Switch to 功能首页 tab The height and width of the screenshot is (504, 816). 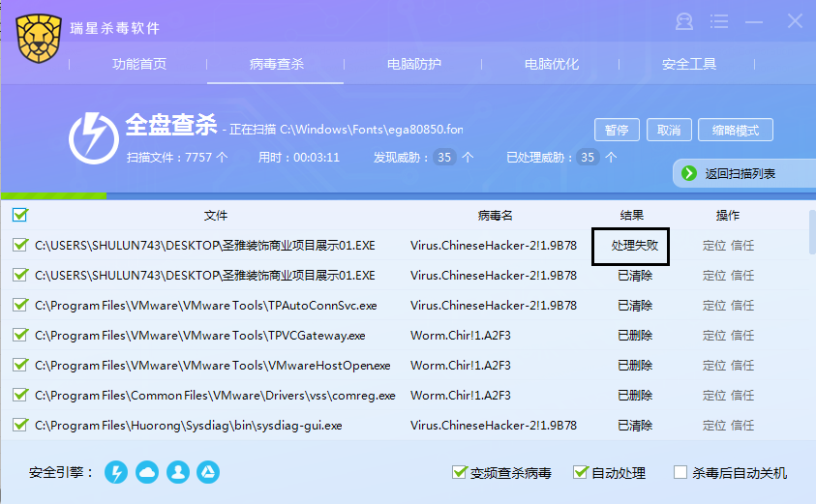pos(139,64)
